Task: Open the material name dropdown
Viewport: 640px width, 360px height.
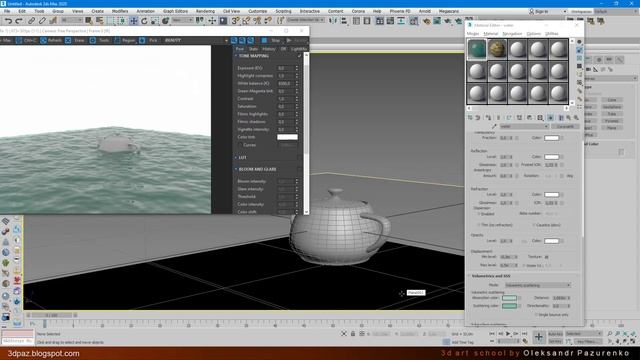Action: (524, 127)
